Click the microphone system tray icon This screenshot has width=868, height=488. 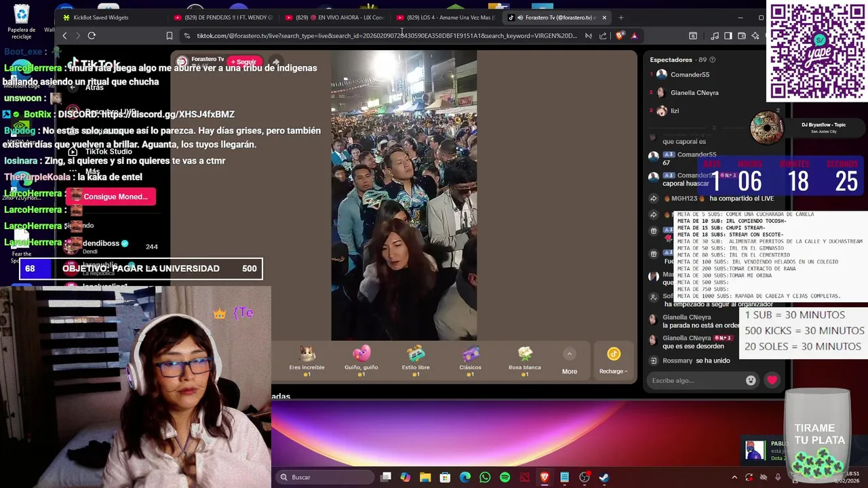click(x=778, y=477)
